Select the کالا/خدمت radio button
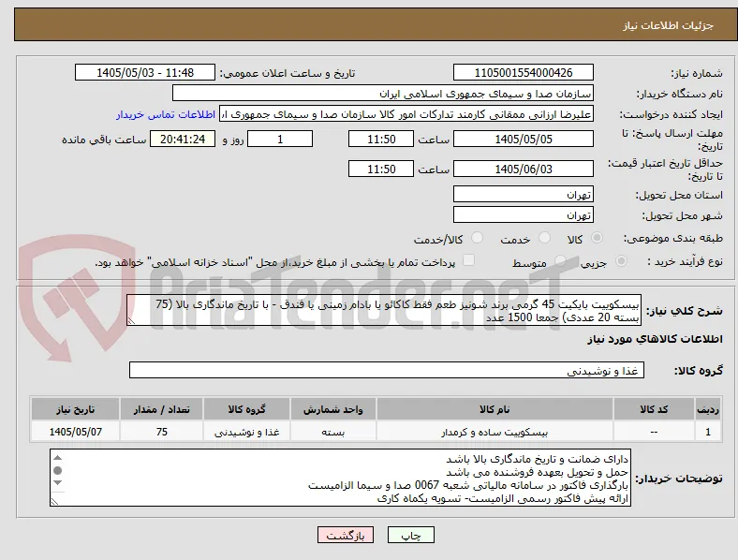The height and width of the screenshot is (560, 738). point(478,238)
